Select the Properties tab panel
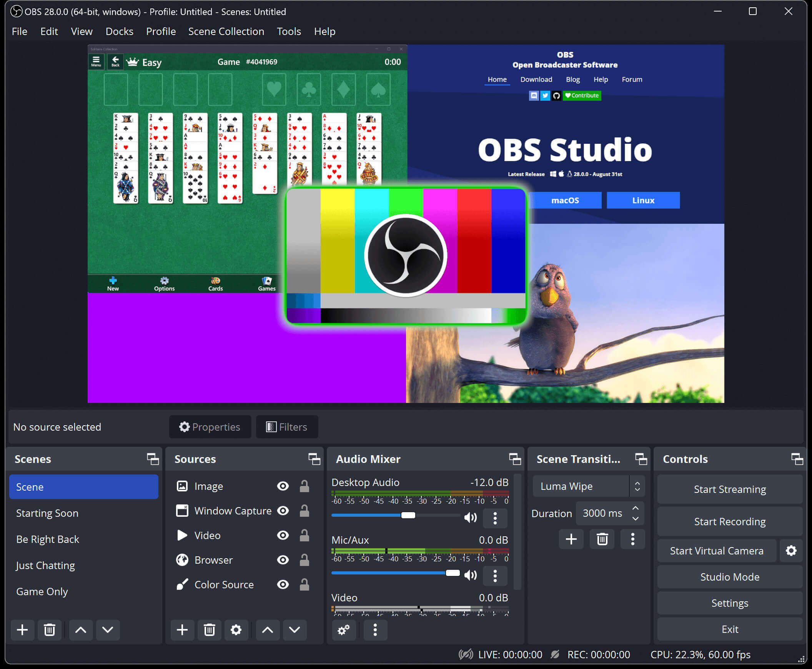Image resolution: width=812 pixels, height=669 pixels. pyautogui.click(x=209, y=426)
